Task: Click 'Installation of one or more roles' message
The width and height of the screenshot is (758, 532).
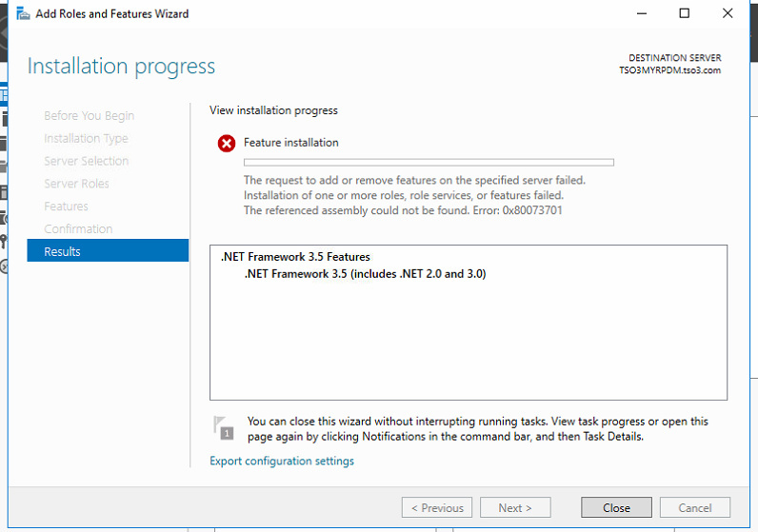Action: 404,195
